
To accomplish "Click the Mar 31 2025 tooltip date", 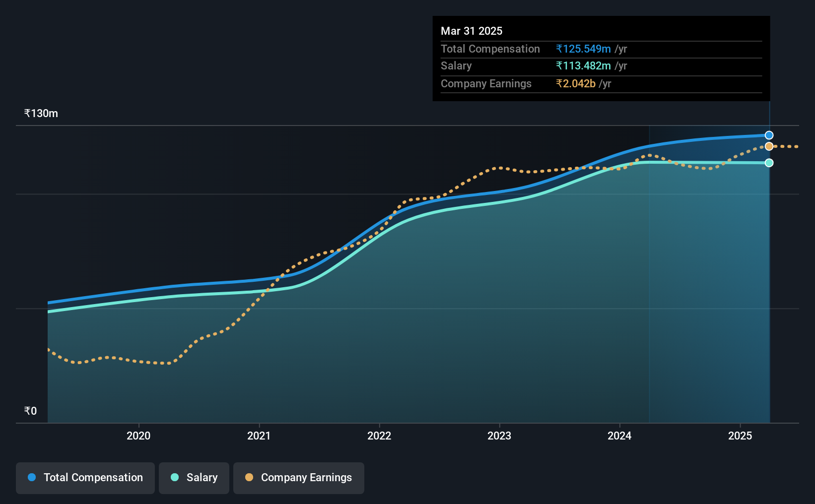I will [x=472, y=31].
